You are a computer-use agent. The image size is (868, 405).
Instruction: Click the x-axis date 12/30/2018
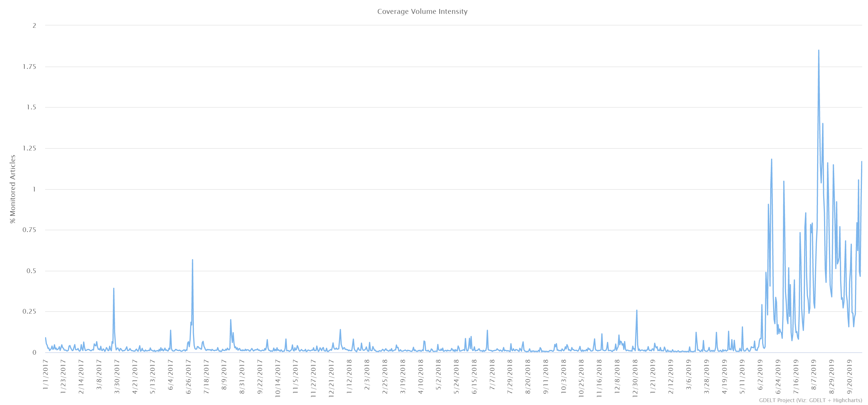635,378
